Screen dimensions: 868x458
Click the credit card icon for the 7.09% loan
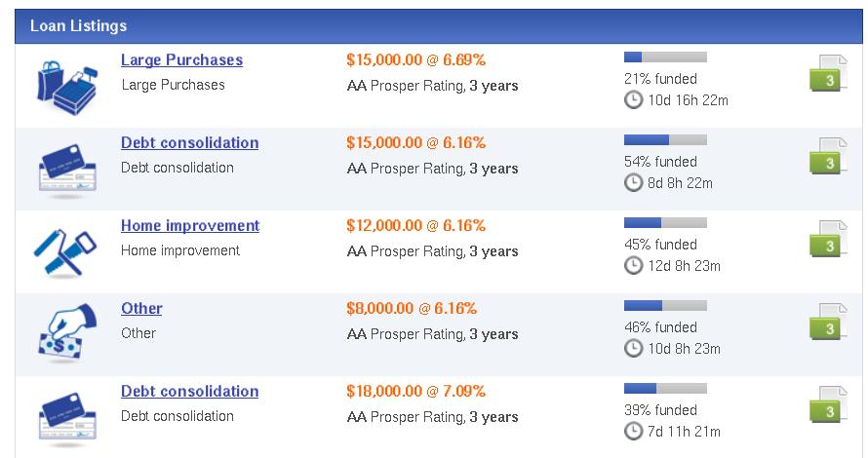[x=67, y=419]
